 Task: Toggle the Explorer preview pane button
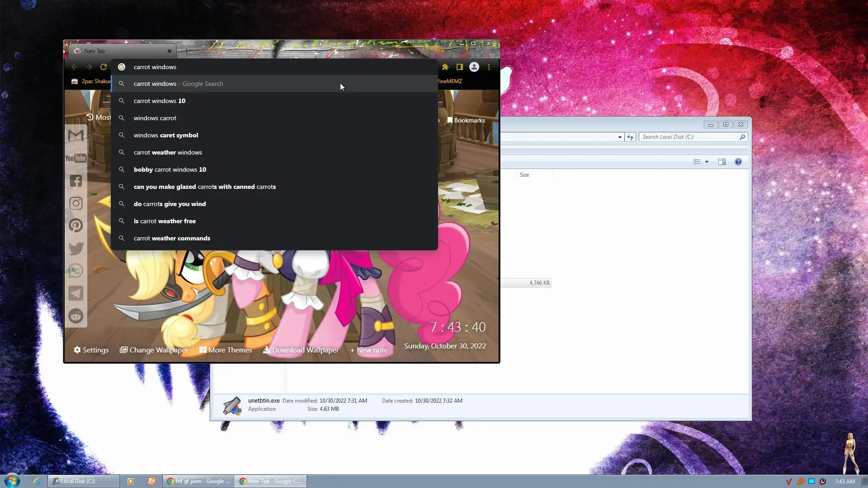[722, 162]
